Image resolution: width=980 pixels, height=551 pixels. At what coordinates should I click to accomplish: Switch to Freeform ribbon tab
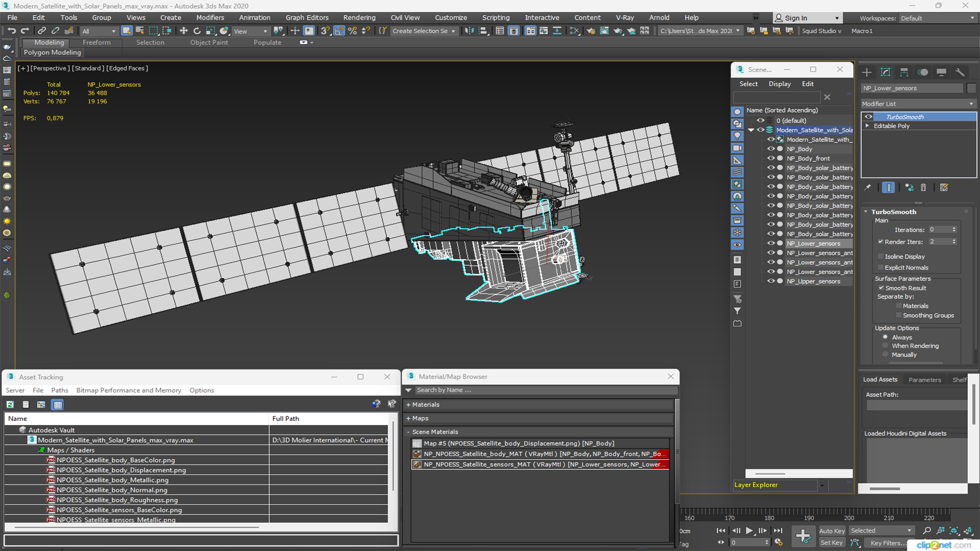click(x=96, y=42)
